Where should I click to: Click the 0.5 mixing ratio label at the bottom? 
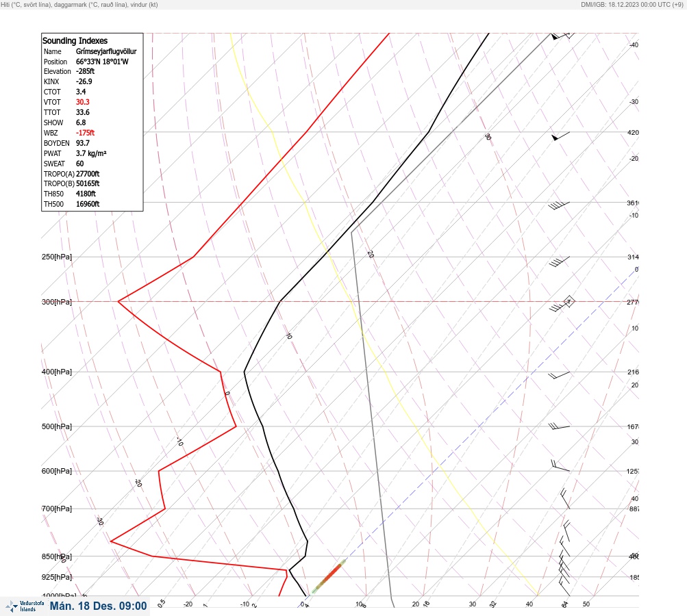tap(161, 603)
